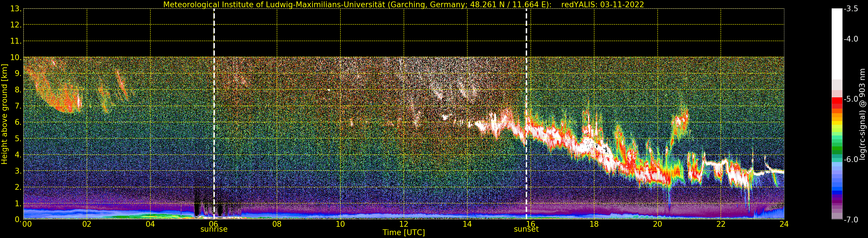Click the white dashed sunrise line
Image resolution: width=868 pixels, height=238 pixels.
[x=214, y=114]
